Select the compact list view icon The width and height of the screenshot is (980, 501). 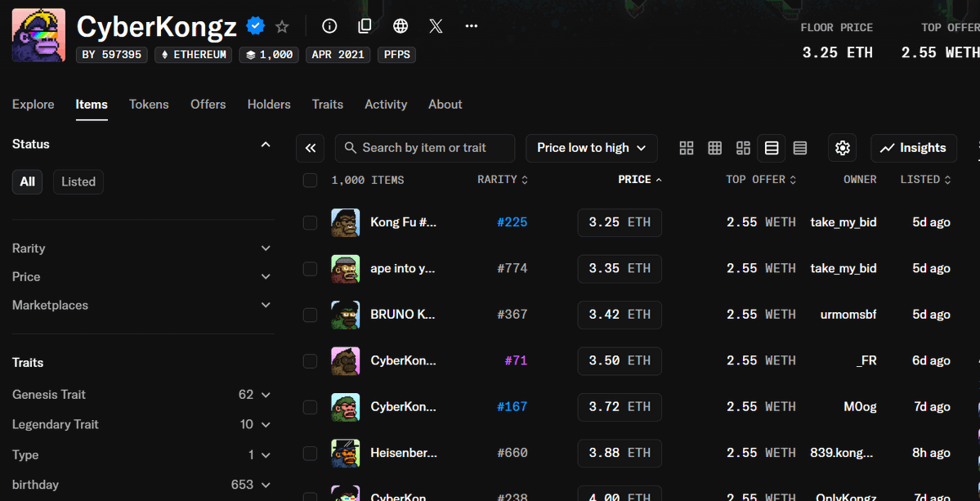[x=800, y=148]
